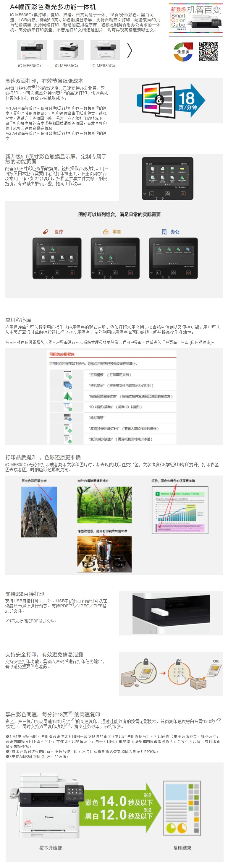Click the 办公 touchscreen layout preview
The image size is (228, 868).
[x=173, y=258]
